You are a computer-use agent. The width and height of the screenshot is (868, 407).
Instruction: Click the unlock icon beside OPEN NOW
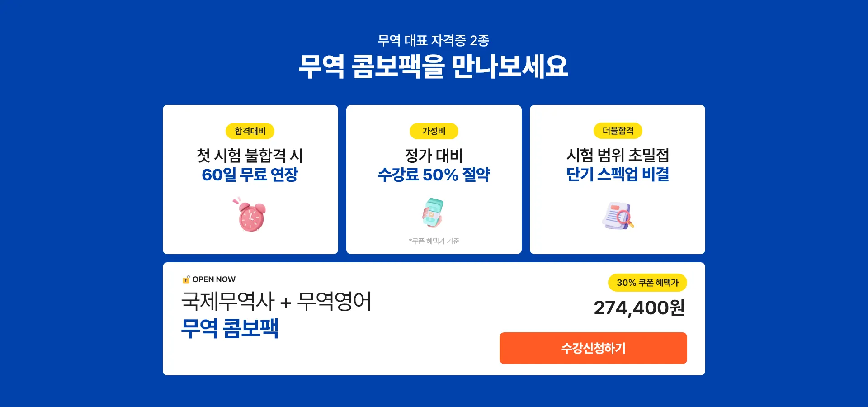click(186, 279)
